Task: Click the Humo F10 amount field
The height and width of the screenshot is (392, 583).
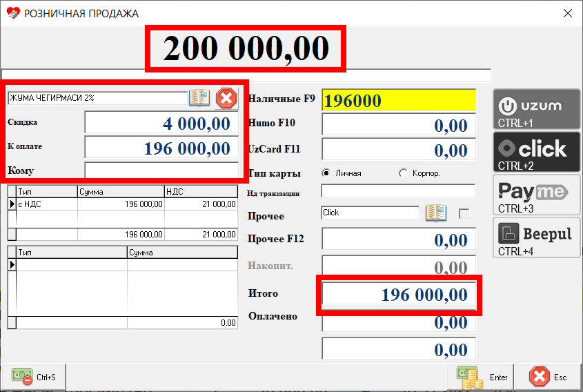Action: tap(399, 125)
